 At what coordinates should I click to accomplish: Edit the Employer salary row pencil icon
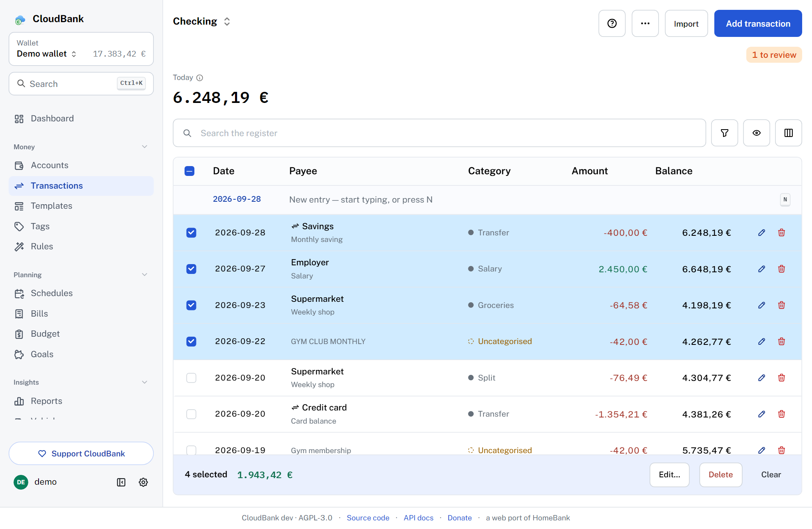pos(762,269)
